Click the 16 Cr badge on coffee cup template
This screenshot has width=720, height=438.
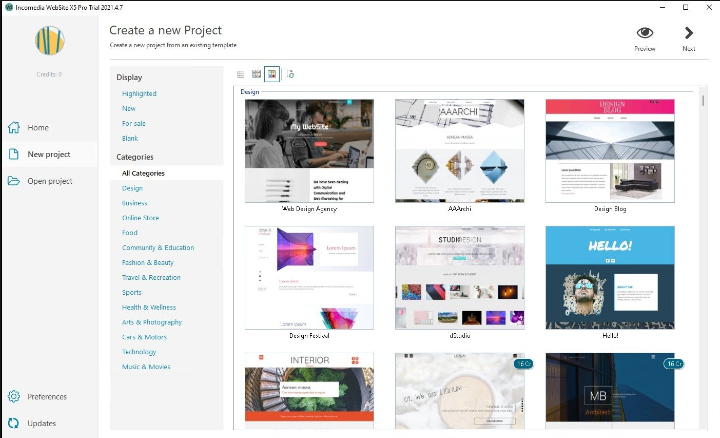coord(523,364)
